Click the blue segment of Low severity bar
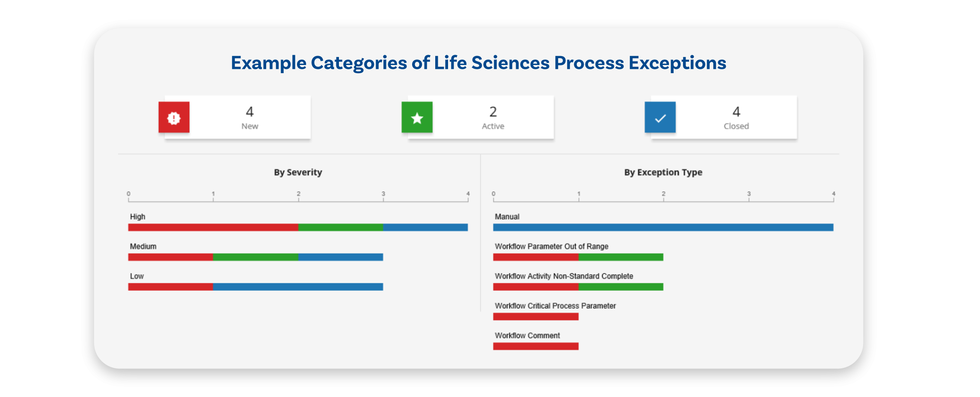980x397 pixels. point(298,287)
